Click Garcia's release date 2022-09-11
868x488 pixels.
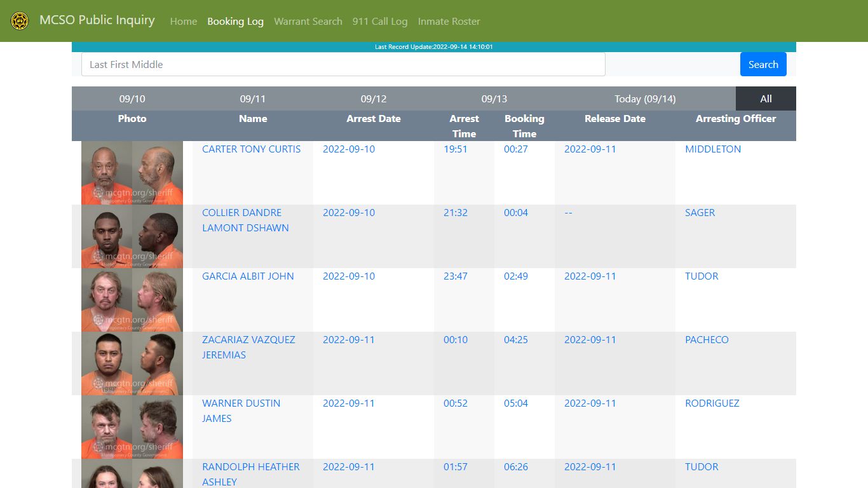point(590,276)
